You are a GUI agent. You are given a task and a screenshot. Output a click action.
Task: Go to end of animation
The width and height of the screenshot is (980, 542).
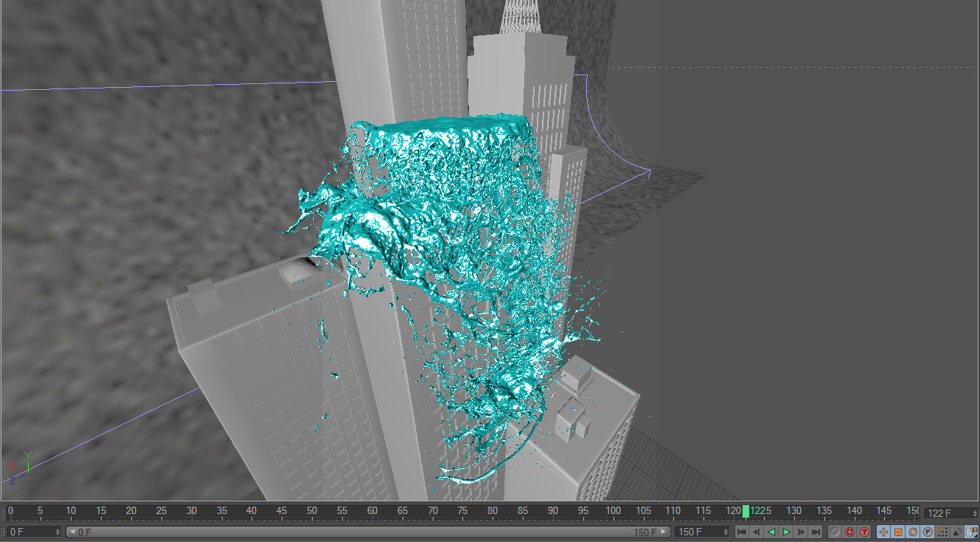(816, 532)
